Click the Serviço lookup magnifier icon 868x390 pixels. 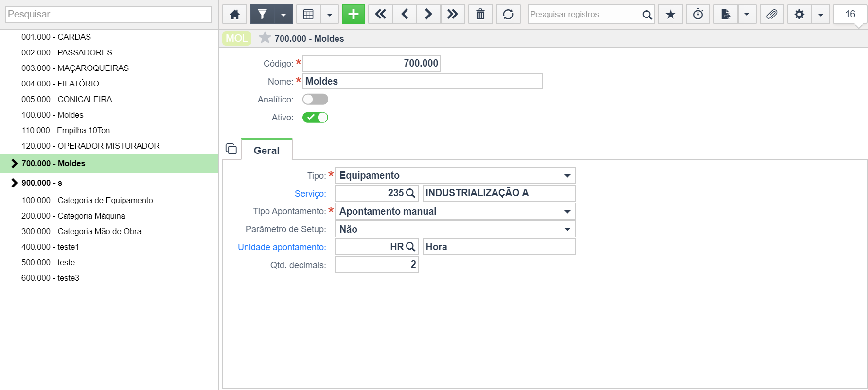coord(411,193)
